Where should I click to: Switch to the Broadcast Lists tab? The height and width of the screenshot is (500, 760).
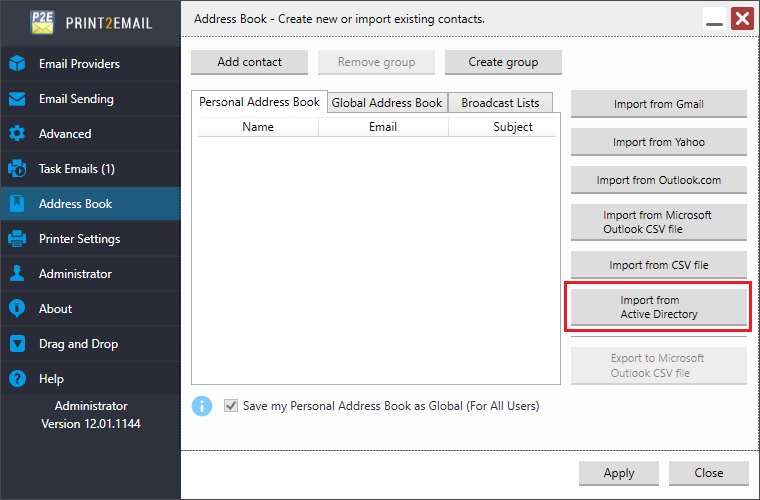(x=500, y=103)
